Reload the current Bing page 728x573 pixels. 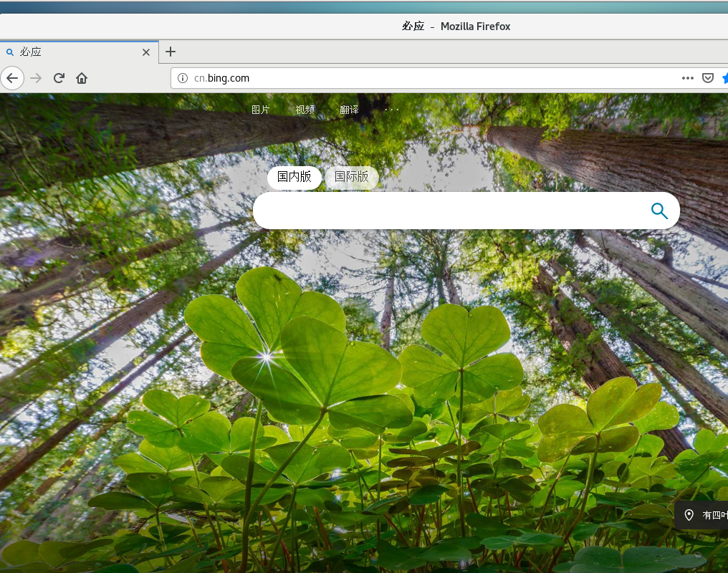59,78
